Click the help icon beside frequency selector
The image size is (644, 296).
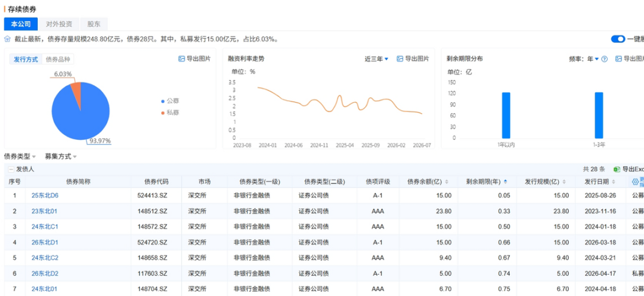604,59
